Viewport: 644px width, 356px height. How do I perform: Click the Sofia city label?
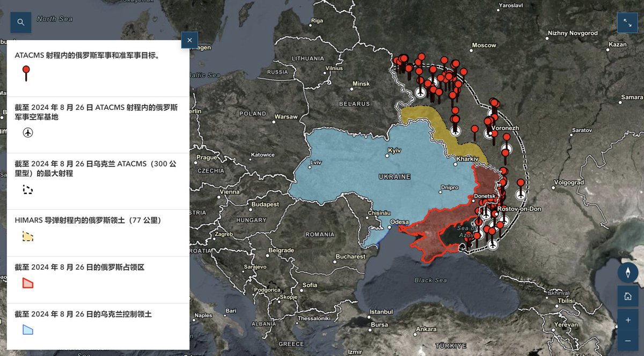[x=310, y=285]
